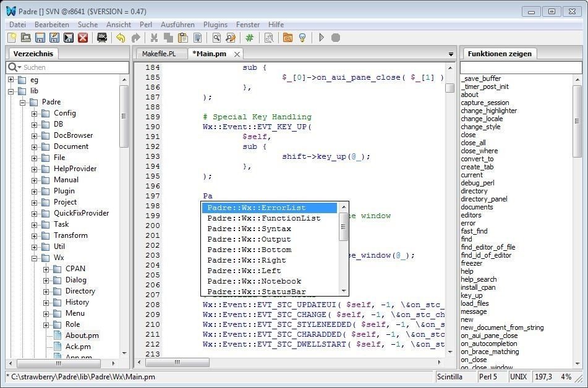588x388 pixels.
Task: Open the Plugins menu
Action: point(215,24)
